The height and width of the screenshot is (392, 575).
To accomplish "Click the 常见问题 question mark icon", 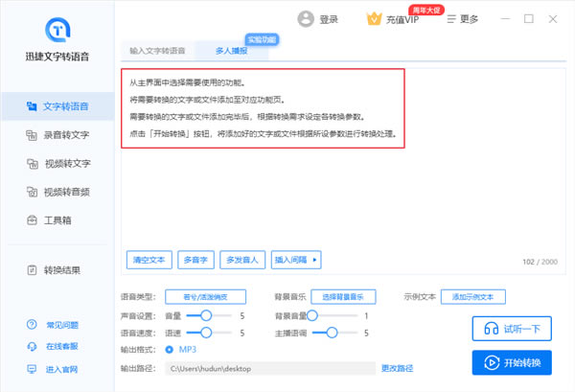I will [32, 325].
